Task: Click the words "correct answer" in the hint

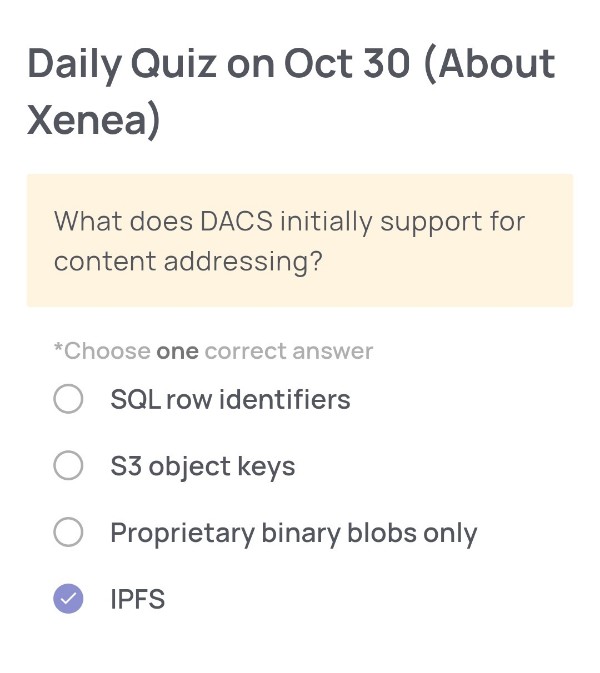Action: click(288, 352)
